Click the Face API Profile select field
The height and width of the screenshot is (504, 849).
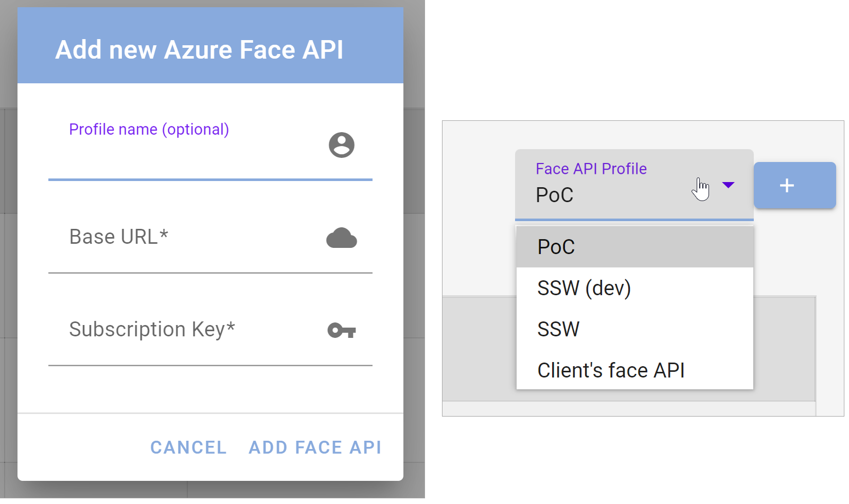click(634, 185)
